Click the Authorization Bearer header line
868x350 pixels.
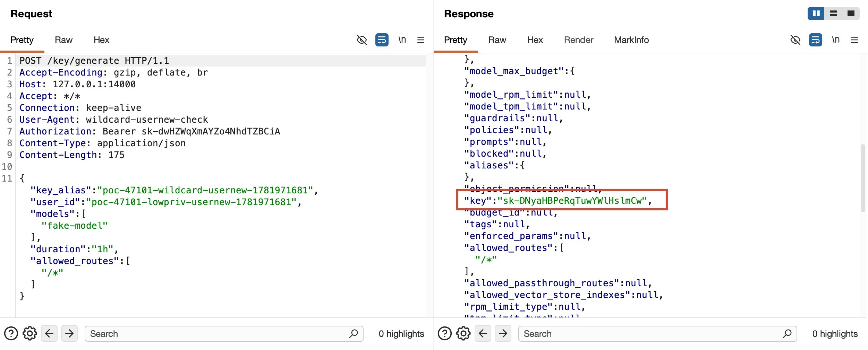[x=150, y=131]
